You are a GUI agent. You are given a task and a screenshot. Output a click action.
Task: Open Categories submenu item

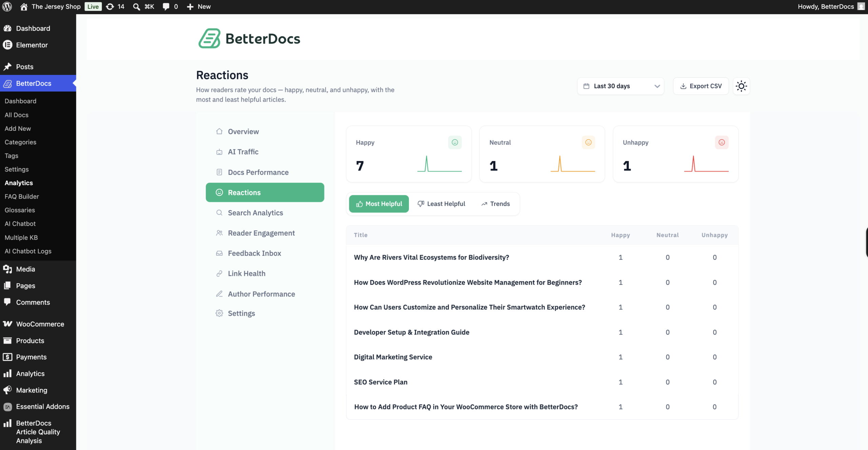pyautogui.click(x=20, y=142)
